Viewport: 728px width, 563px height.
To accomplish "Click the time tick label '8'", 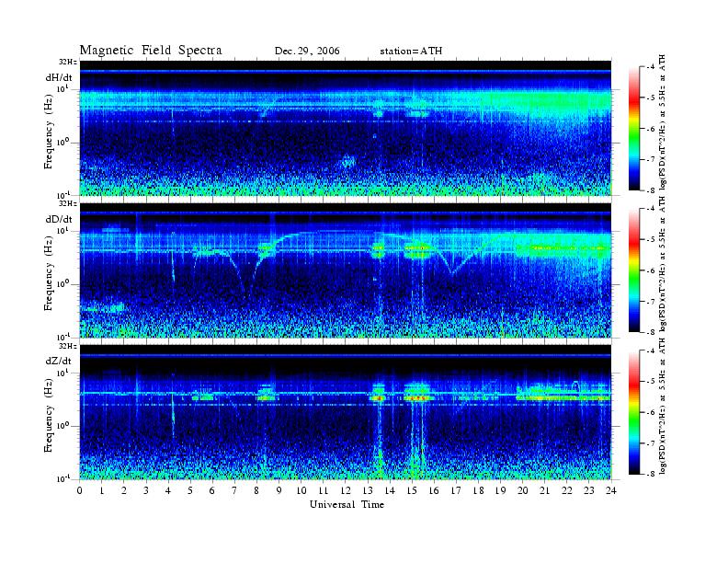I will pos(256,490).
